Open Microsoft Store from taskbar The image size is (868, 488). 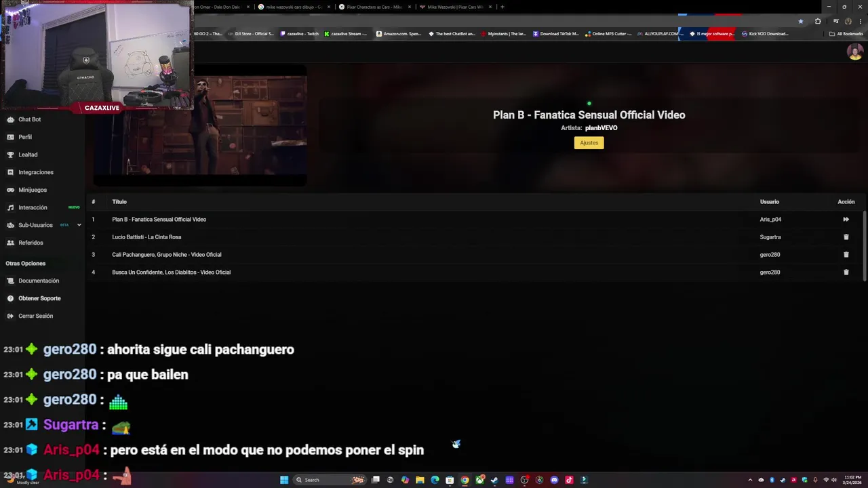450,480
